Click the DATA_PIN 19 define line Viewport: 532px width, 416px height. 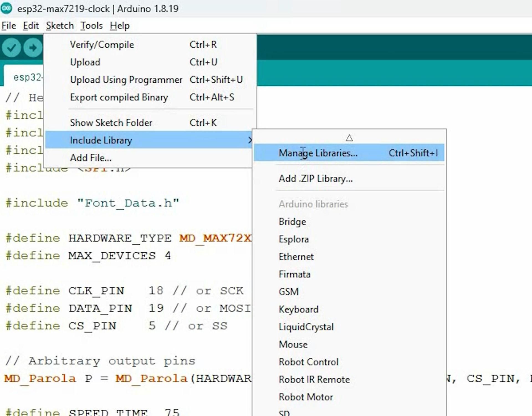[x=128, y=308]
